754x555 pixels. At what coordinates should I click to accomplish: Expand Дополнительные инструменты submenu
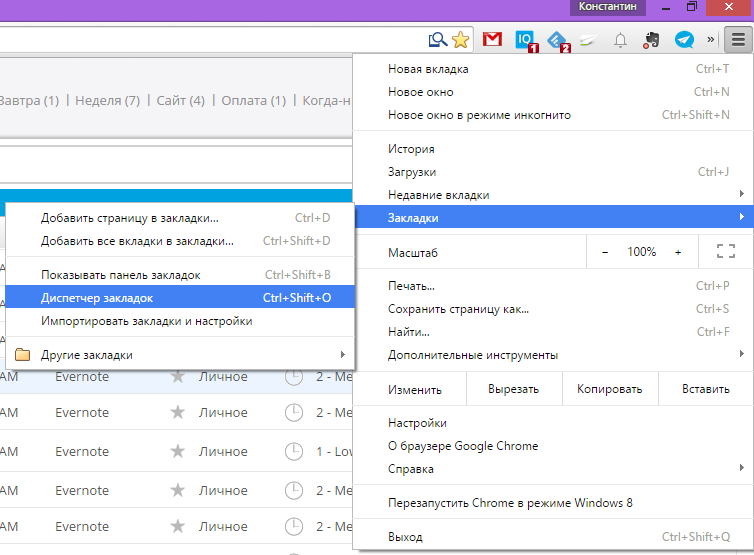[x=553, y=355]
